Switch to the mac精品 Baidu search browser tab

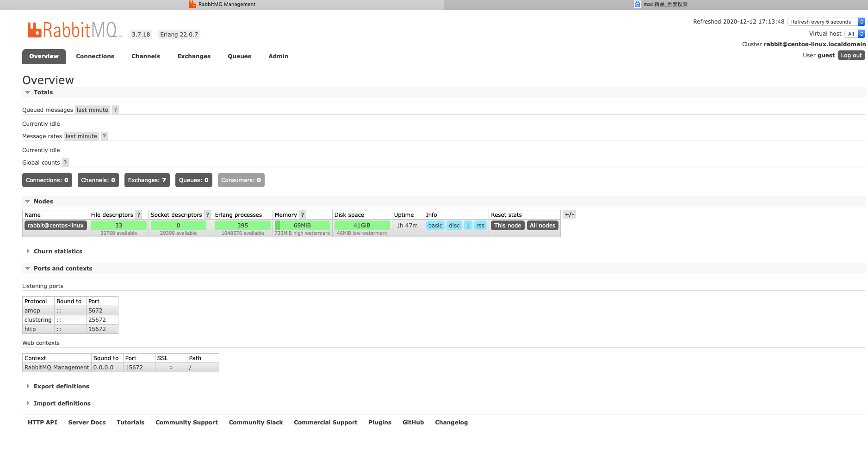point(660,4)
